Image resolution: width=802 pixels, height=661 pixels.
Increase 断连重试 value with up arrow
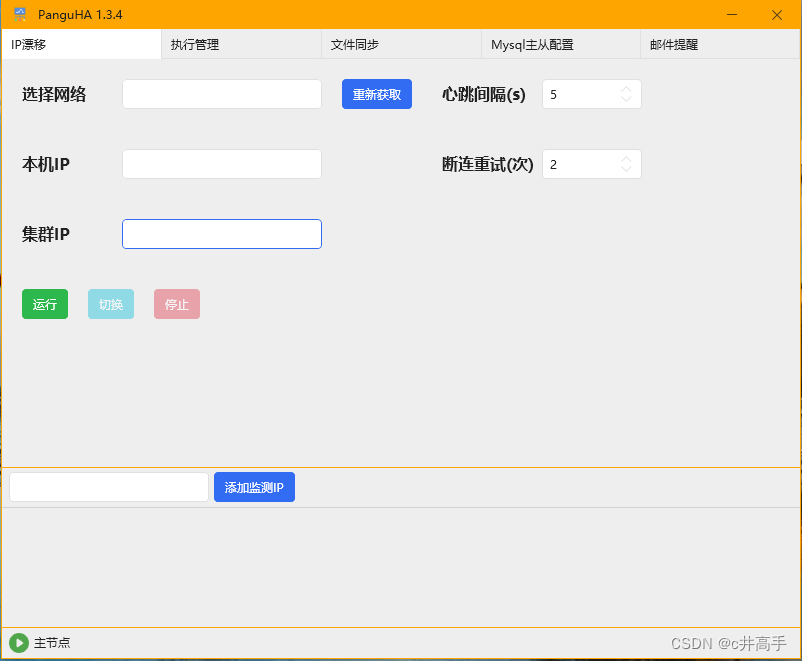[626, 158]
